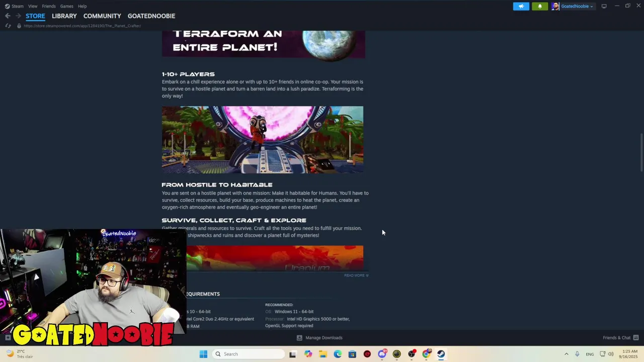Open File Explorer from the taskbar

323,354
